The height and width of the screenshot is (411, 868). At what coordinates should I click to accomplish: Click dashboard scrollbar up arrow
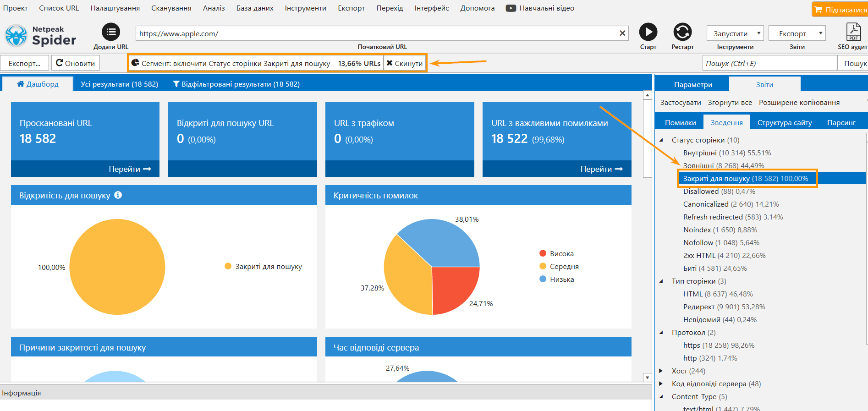click(x=648, y=95)
